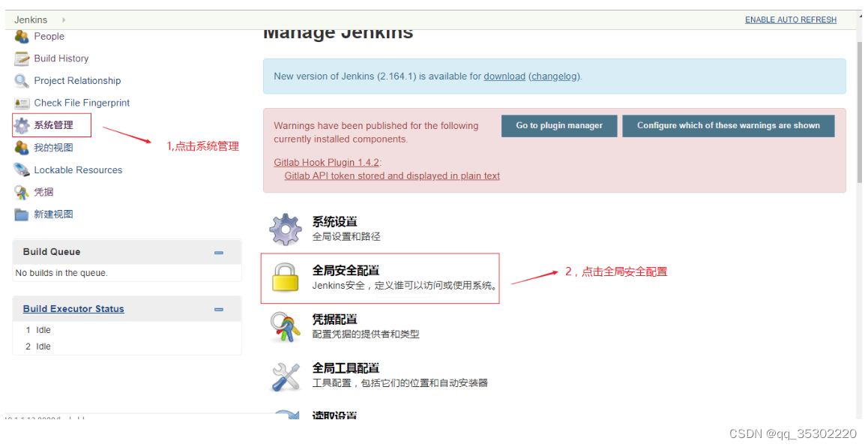Screen dimensions: 868x447
Task: Click the 全局安全配置 padlock icon
Action: pyautogui.click(x=285, y=277)
